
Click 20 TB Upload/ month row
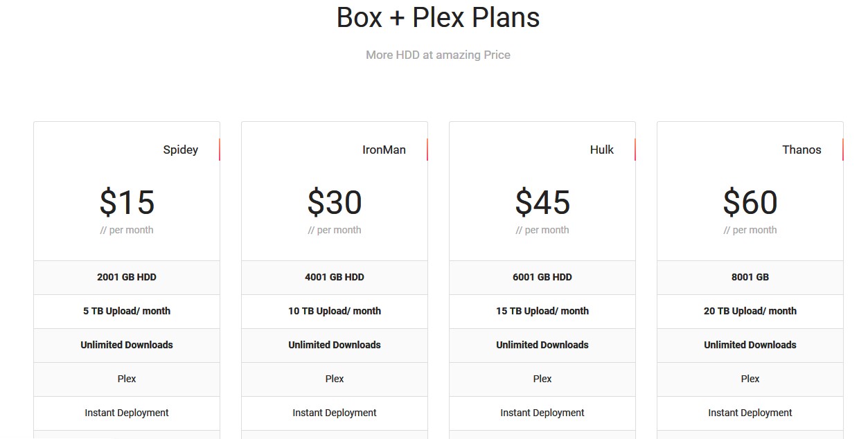pos(750,311)
